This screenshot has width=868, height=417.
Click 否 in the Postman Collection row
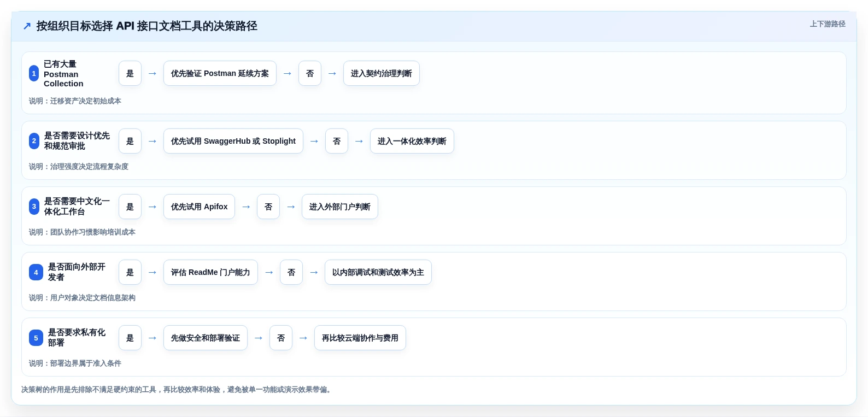(310, 73)
